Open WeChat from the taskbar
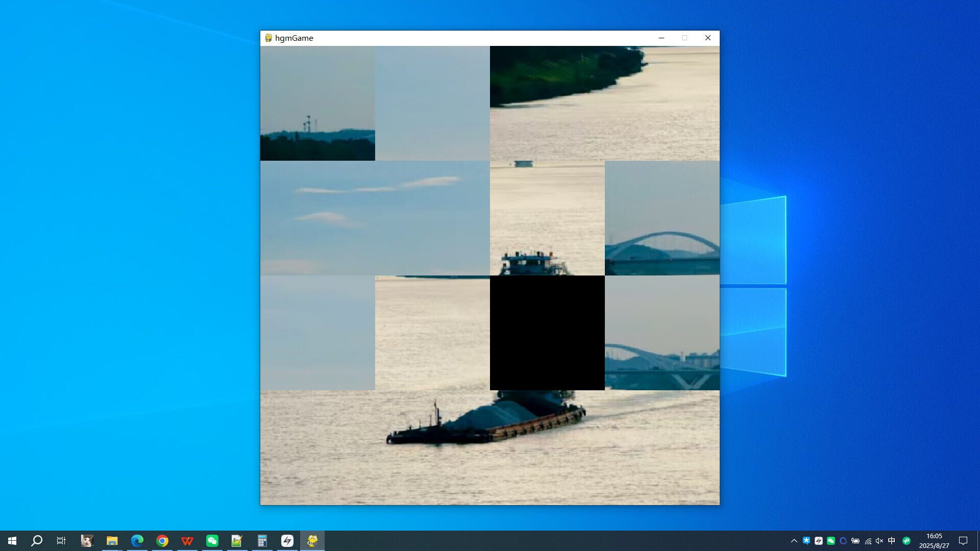Viewport: 980px width, 551px height. [x=211, y=541]
